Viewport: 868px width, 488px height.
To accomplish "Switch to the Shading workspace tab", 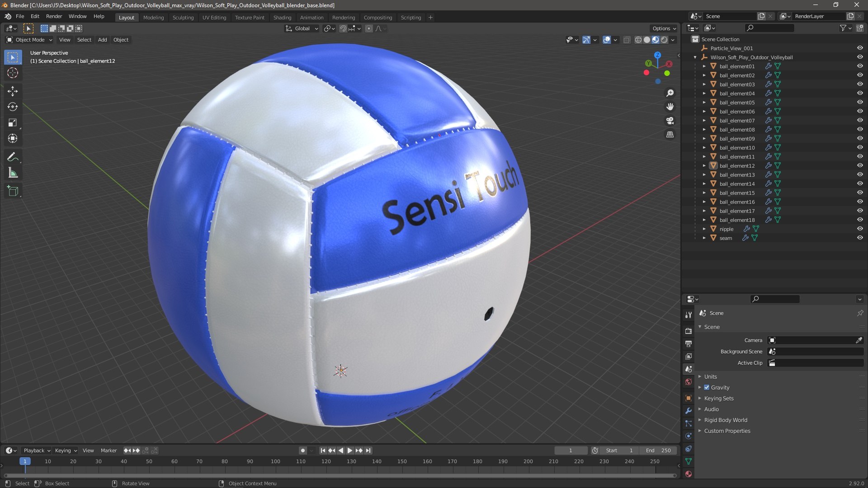I will 282,17.
